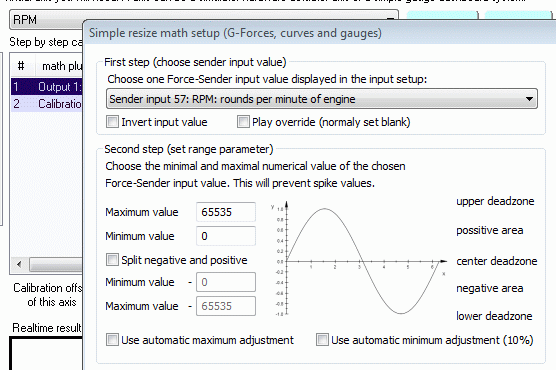Click the disabled negative Maximum value field
This screenshot has width=556, height=370.
tap(226, 306)
